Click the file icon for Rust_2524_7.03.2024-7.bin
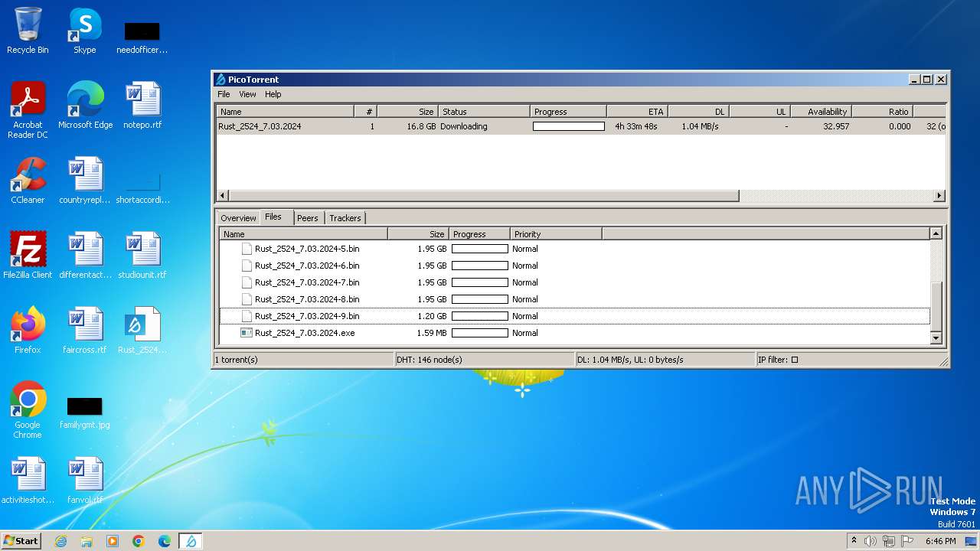The width and height of the screenshot is (980, 551). pyautogui.click(x=247, y=282)
